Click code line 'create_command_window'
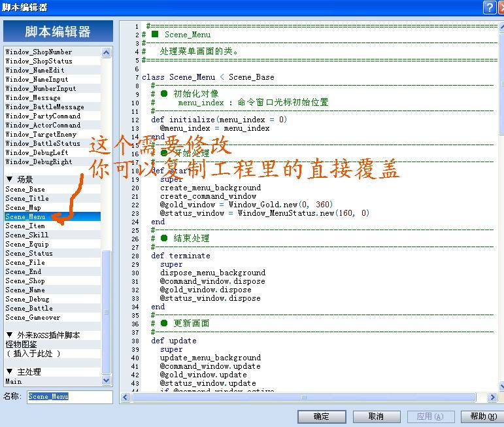 point(209,196)
